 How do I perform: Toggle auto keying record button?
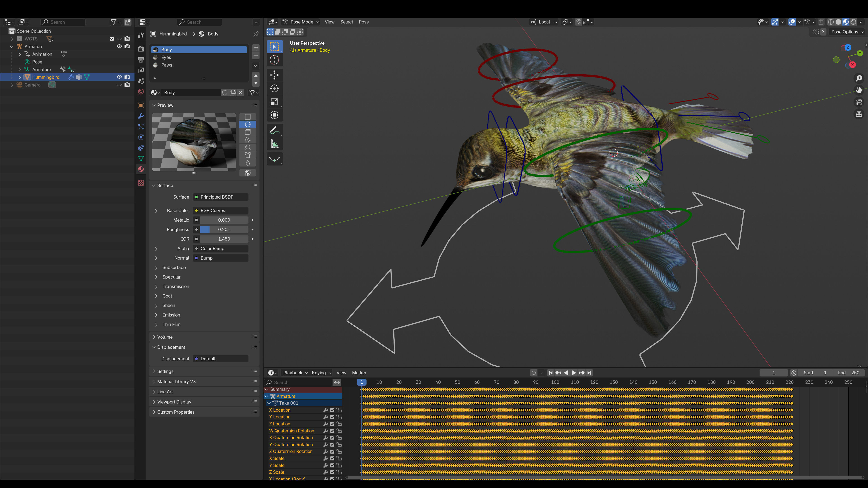[x=533, y=373]
